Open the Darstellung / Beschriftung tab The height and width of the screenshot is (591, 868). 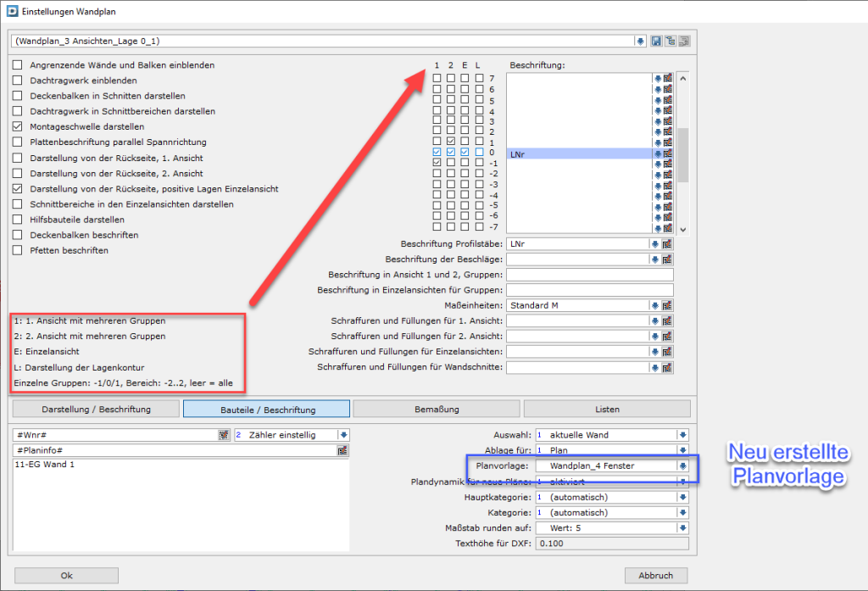click(x=96, y=410)
